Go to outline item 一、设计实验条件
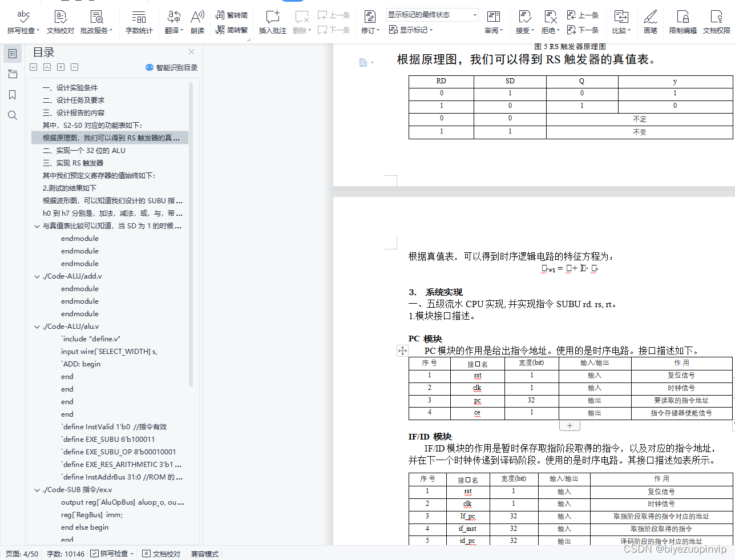The width and height of the screenshot is (735, 560). 70,87
